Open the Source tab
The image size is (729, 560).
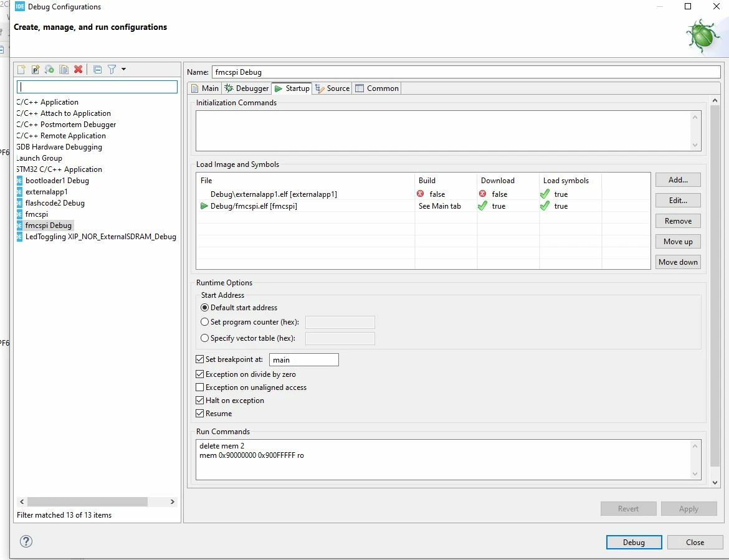point(333,88)
